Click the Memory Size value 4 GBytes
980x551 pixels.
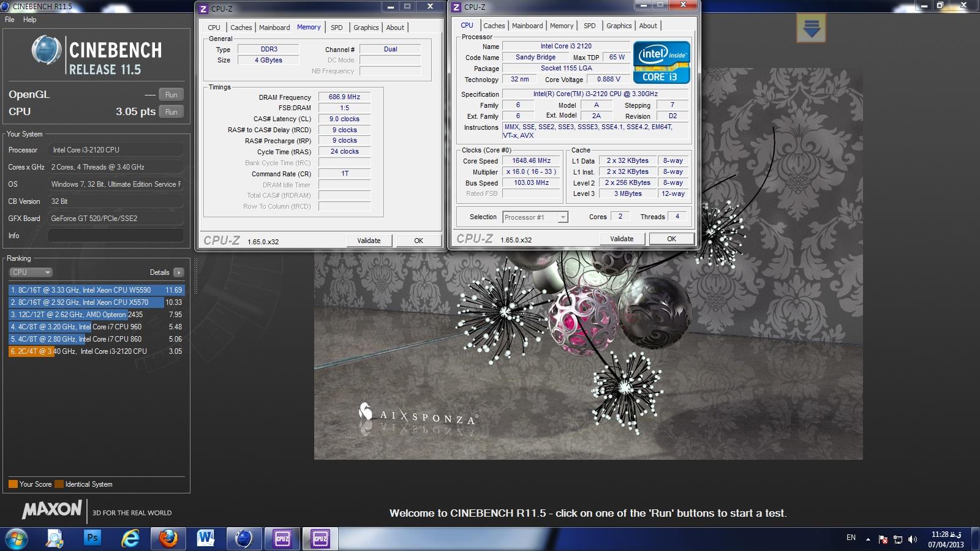pos(268,60)
